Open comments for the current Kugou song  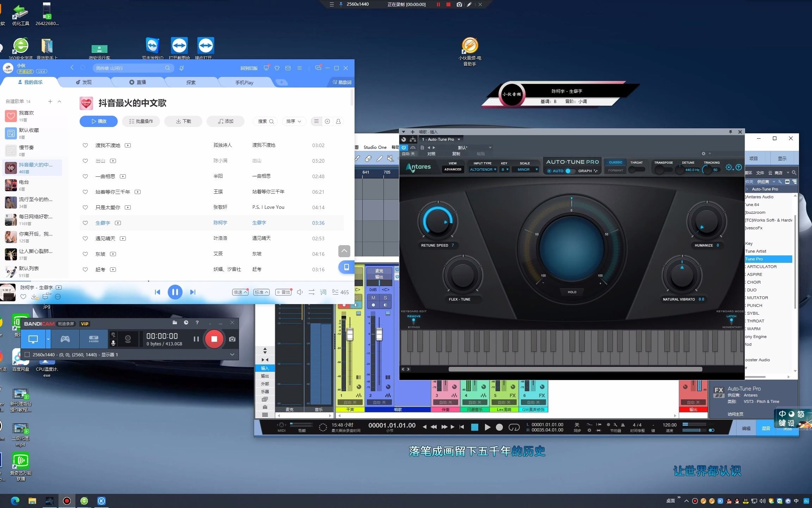pos(46,297)
